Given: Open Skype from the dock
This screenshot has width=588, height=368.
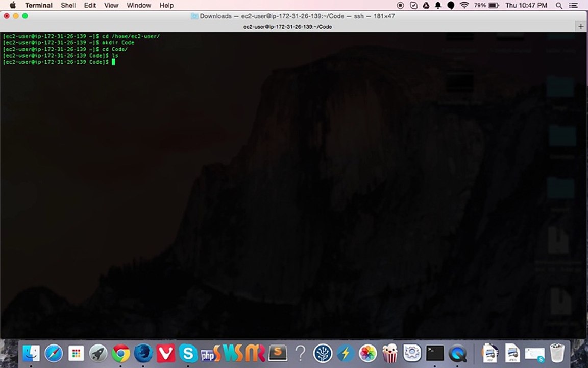Looking at the screenshot, I should pos(188,353).
